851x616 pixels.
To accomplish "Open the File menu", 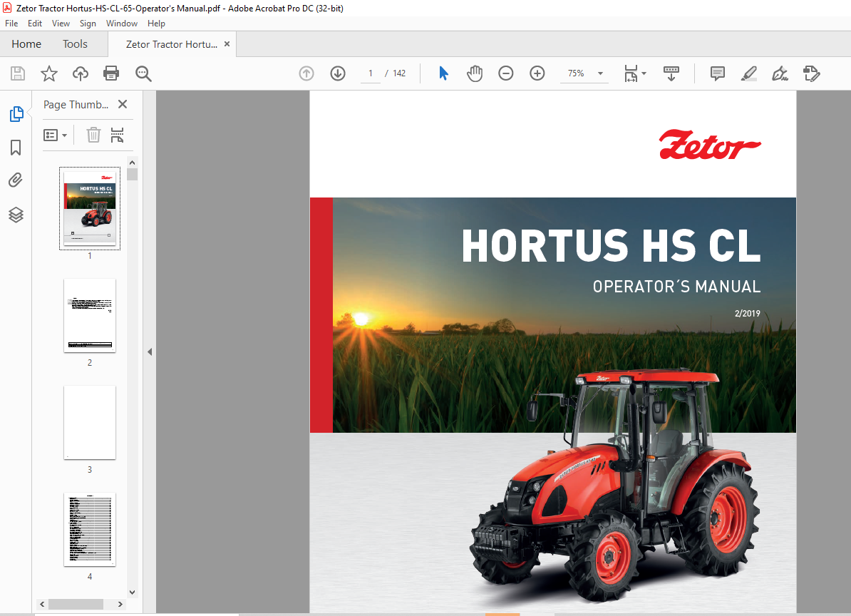I will tap(11, 24).
